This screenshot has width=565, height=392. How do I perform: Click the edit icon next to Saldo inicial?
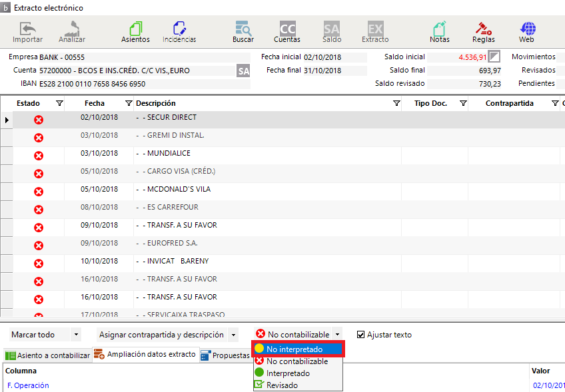coord(494,57)
